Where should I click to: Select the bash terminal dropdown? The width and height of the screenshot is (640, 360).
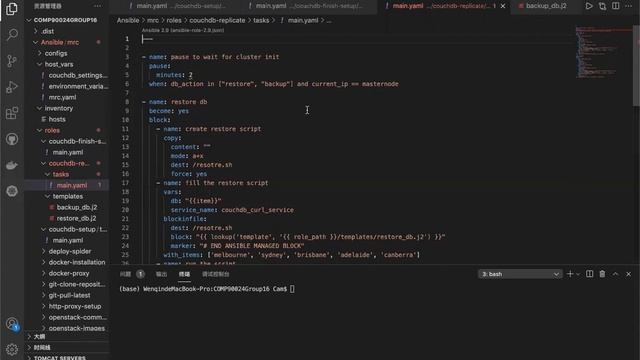(520, 274)
